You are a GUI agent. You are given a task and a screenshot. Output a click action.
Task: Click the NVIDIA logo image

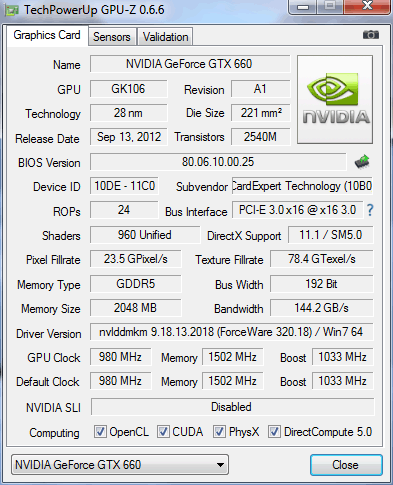point(335,100)
